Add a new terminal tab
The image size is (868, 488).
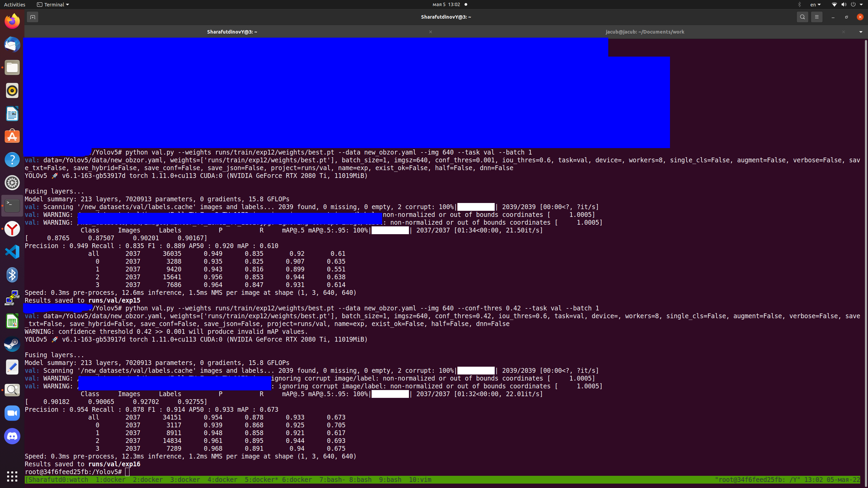[x=33, y=17]
